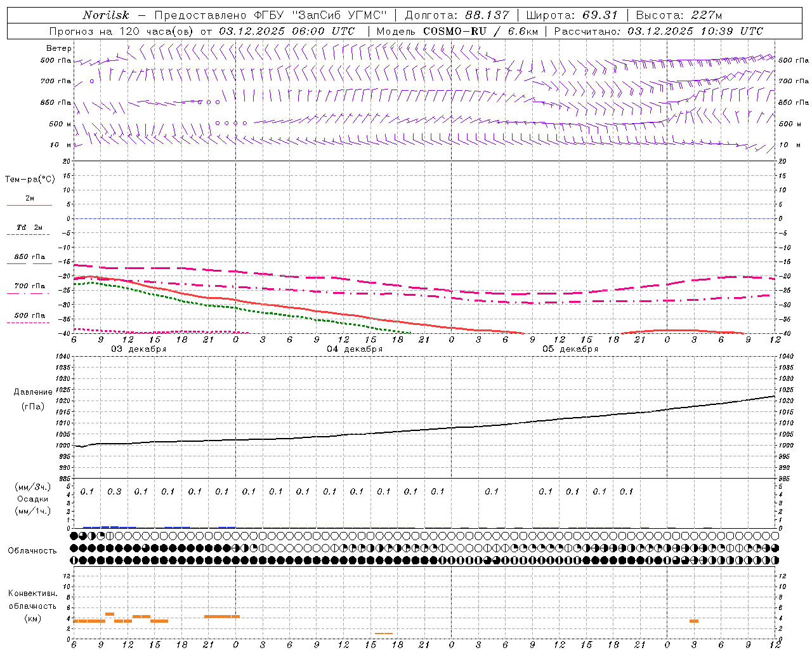The image size is (812, 650).
Task: Click the 'Модель COSMO-RU / 6.6км' text
Action: [457, 31]
